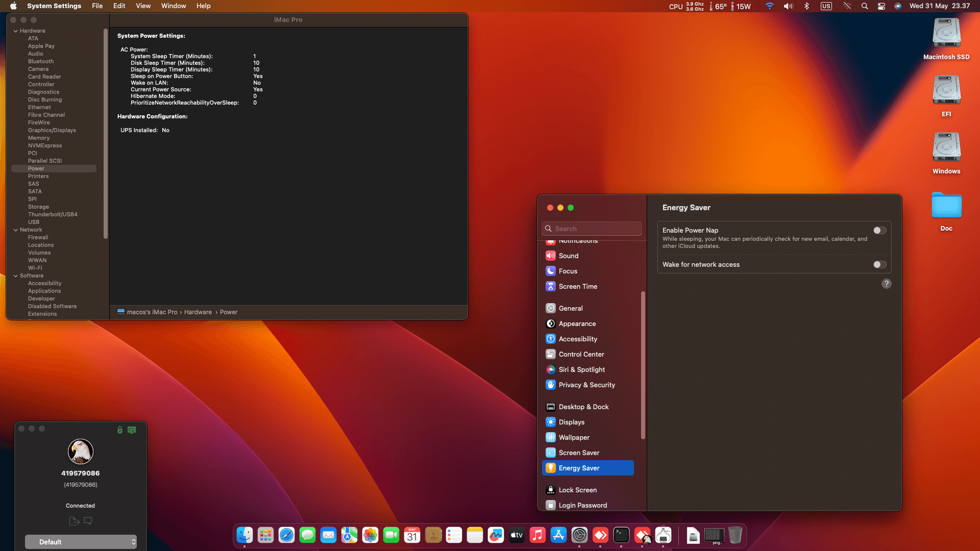
Task: Toggle Wake for network access
Action: click(x=879, y=265)
